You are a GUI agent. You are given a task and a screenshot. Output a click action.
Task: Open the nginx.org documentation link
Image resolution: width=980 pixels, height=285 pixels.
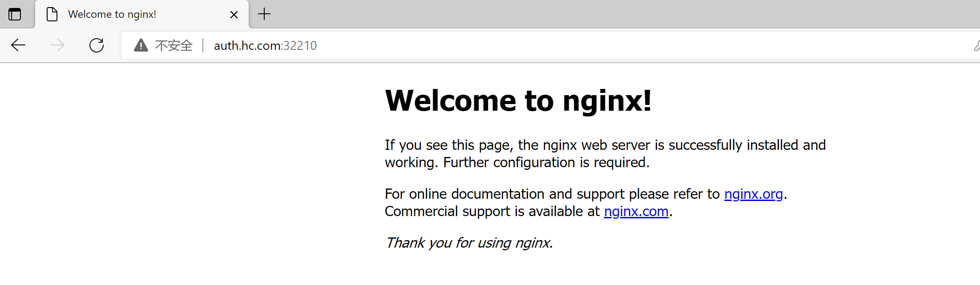point(753,194)
